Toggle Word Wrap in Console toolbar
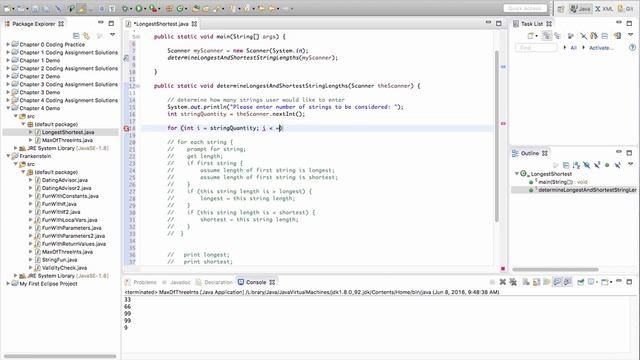 [547, 282]
